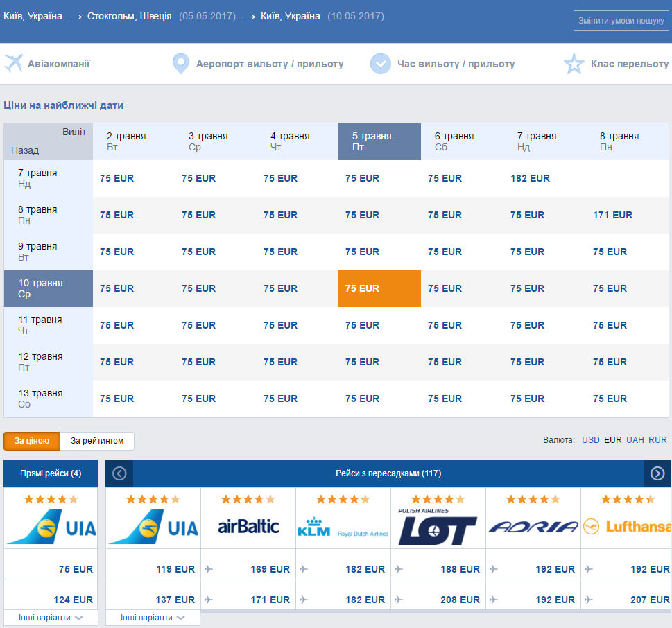Select the highlighted orange 75 EUR cell
Image resolution: width=672 pixels, height=628 pixels.
(380, 289)
